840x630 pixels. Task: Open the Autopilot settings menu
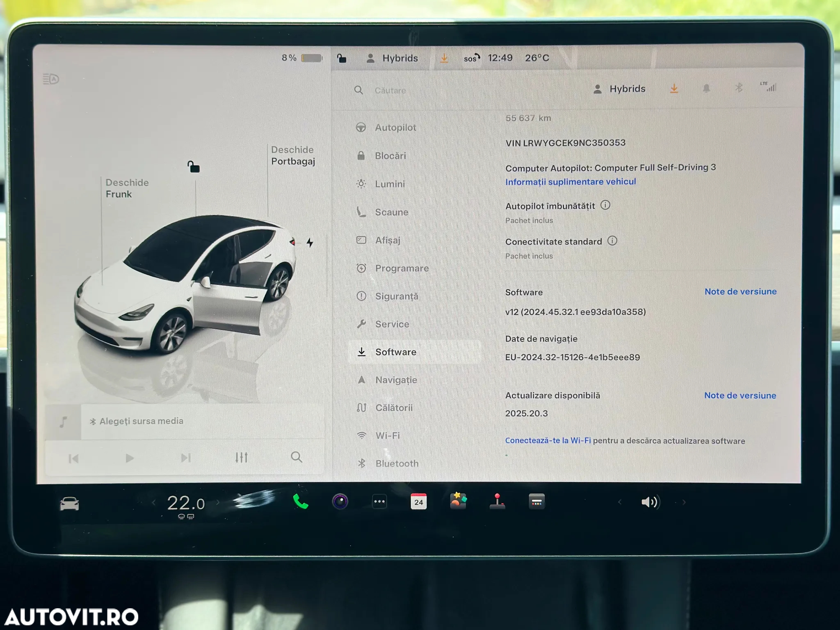pos(386,128)
